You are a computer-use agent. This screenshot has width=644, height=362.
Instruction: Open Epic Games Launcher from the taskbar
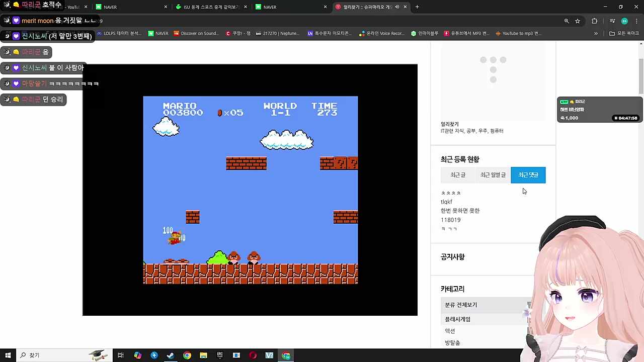pyautogui.click(x=220, y=355)
